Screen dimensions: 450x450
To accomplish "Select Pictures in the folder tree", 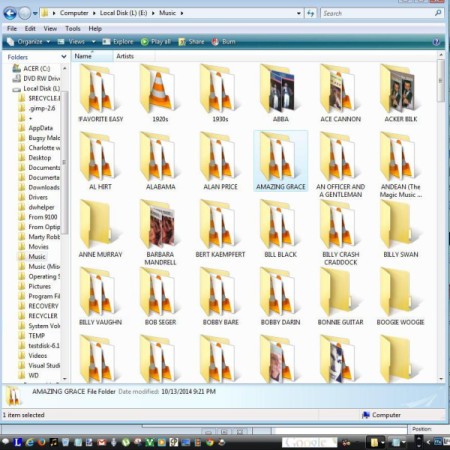I will [x=35, y=286].
